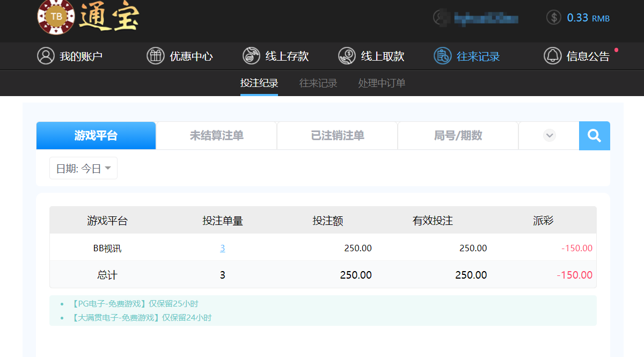This screenshot has height=357, width=644.
Task: Click the active 游戏平台 filter tab
Action: tap(96, 135)
